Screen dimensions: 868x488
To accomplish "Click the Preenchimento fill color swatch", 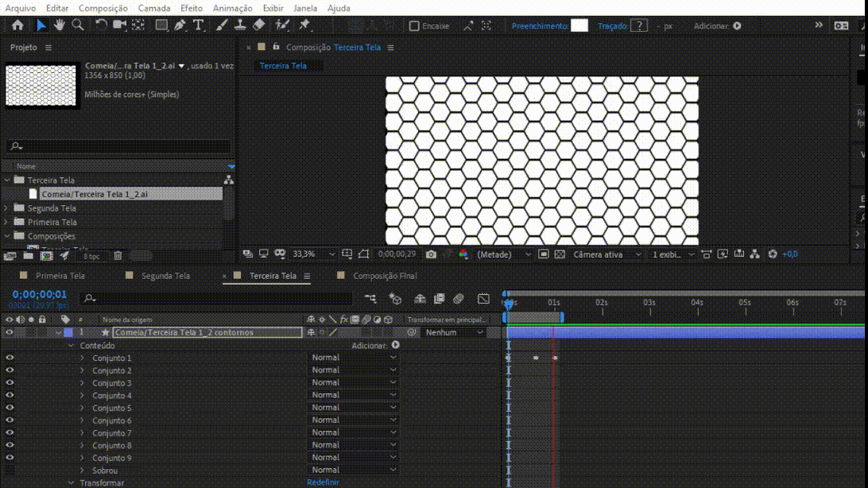I will pos(579,26).
